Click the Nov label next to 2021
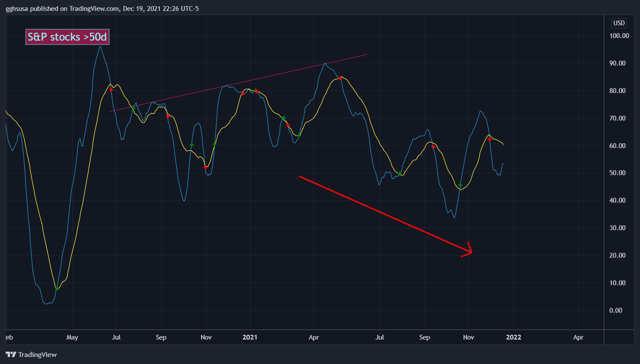The height and width of the screenshot is (364, 640). point(206,337)
